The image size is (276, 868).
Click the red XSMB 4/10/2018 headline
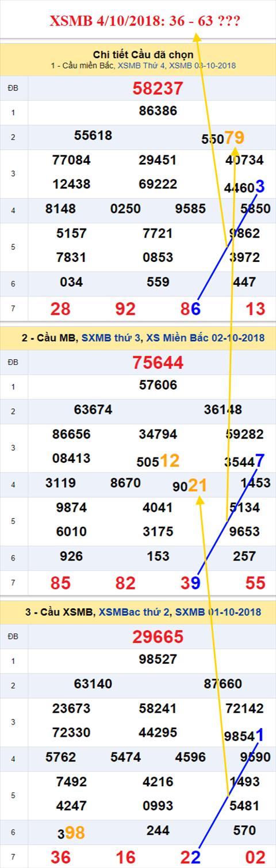coord(145,21)
